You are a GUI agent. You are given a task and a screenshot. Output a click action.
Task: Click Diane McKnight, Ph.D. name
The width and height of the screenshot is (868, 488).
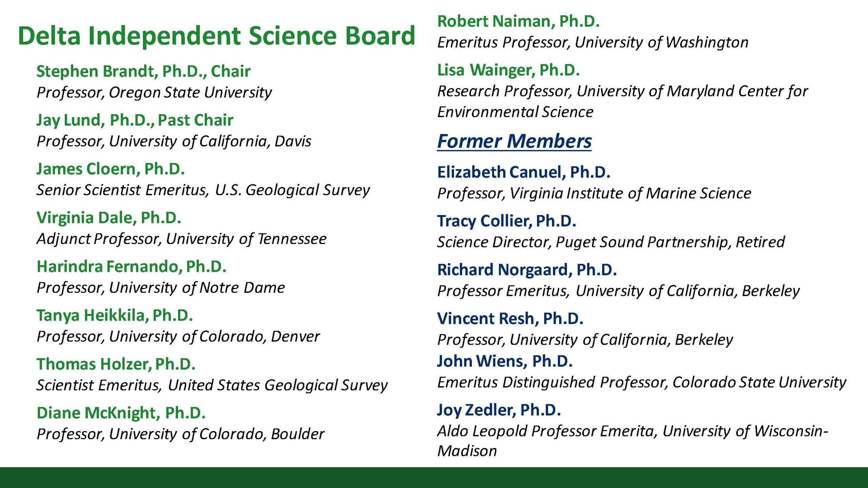(x=121, y=413)
